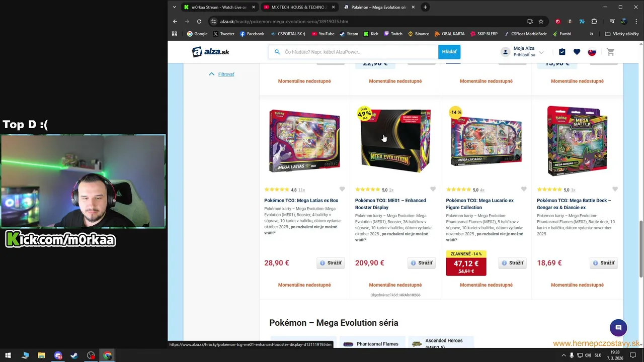The image size is (644, 362).
Task: Collapse the Filtrovať section chevron
Action: point(211,74)
